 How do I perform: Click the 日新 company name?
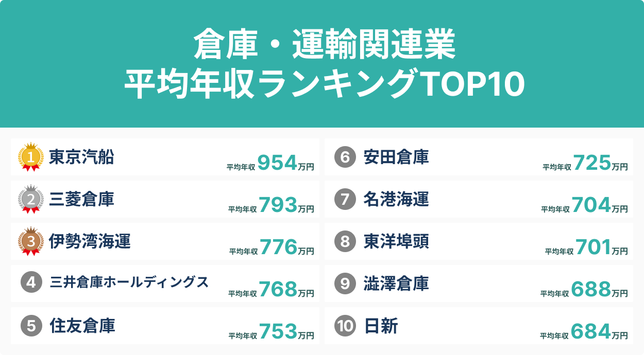coord(381,325)
